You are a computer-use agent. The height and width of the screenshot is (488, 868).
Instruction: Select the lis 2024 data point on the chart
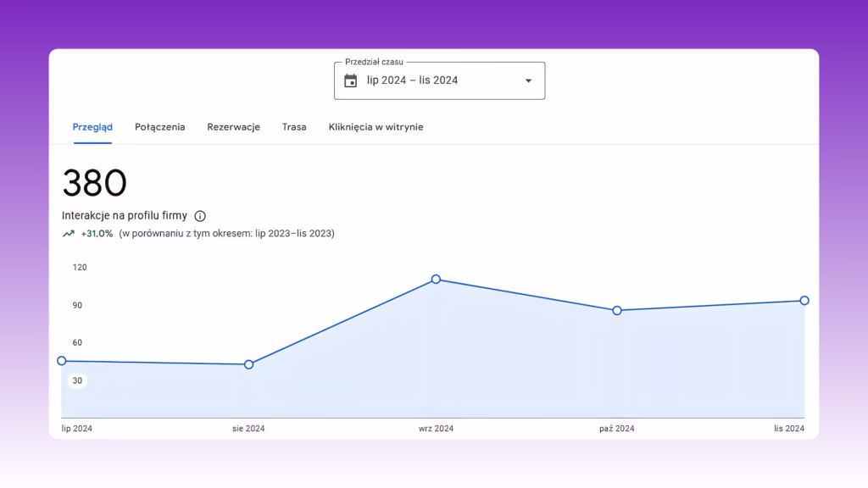coord(804,301)
